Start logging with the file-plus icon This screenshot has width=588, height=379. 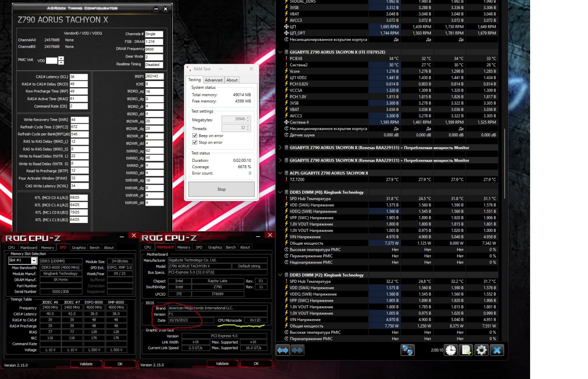point(466,350)
